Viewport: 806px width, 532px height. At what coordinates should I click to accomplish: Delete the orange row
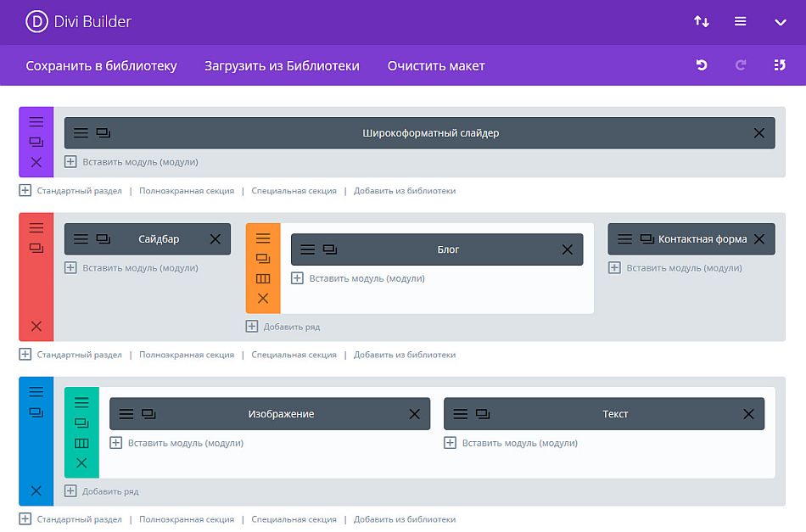click(262, 299)
